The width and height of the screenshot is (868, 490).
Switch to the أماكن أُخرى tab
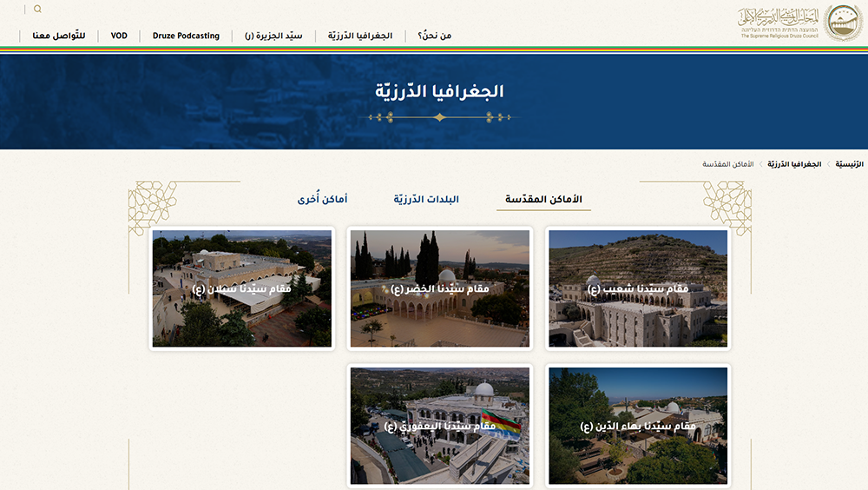pyautogui.click(x=322, y=200)
